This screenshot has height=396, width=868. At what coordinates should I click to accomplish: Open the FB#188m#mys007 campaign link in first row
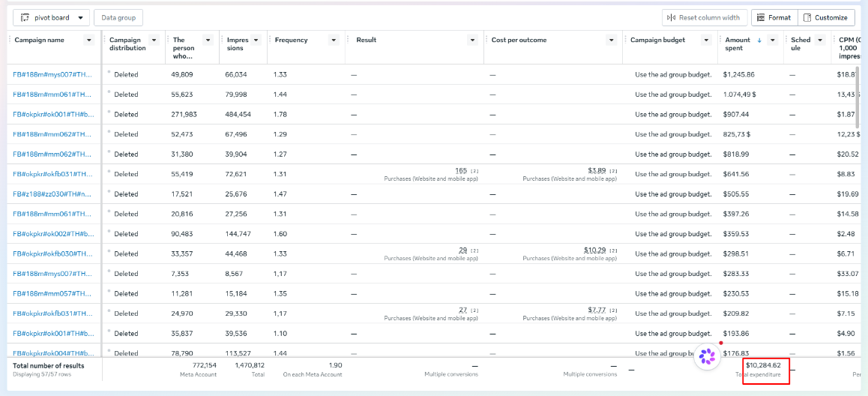tap(52, 74)
